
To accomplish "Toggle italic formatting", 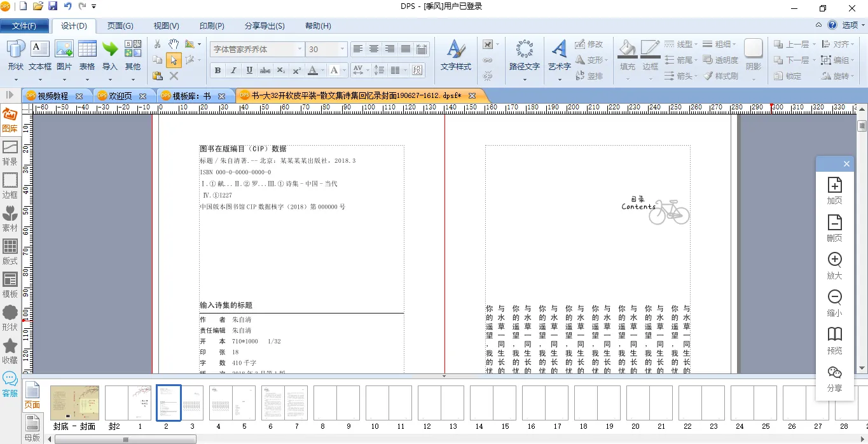I will (x=233, y=70).
